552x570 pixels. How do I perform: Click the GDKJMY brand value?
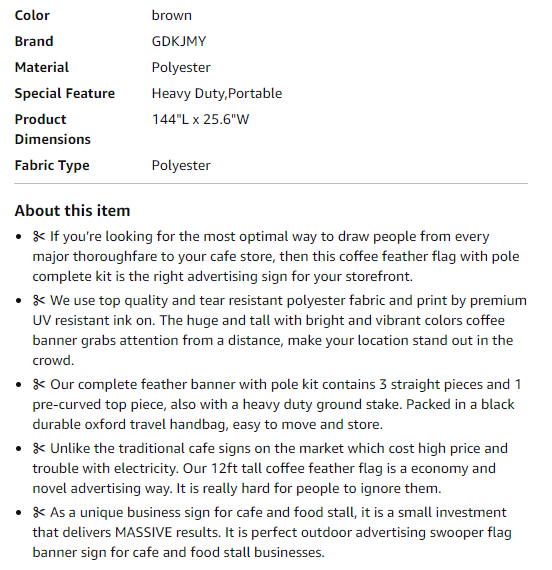click(x=179, y=41)
